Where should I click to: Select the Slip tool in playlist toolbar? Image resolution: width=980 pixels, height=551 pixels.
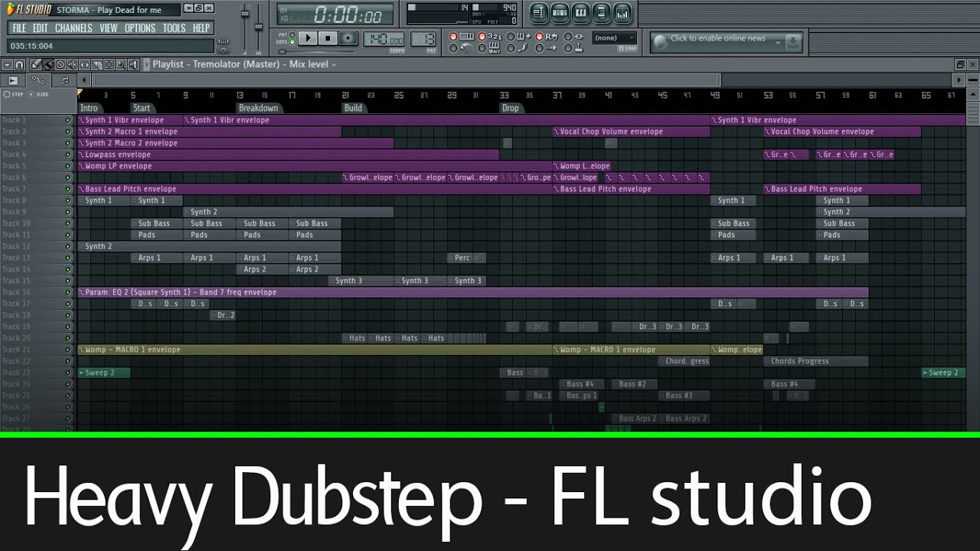point(84,65)
